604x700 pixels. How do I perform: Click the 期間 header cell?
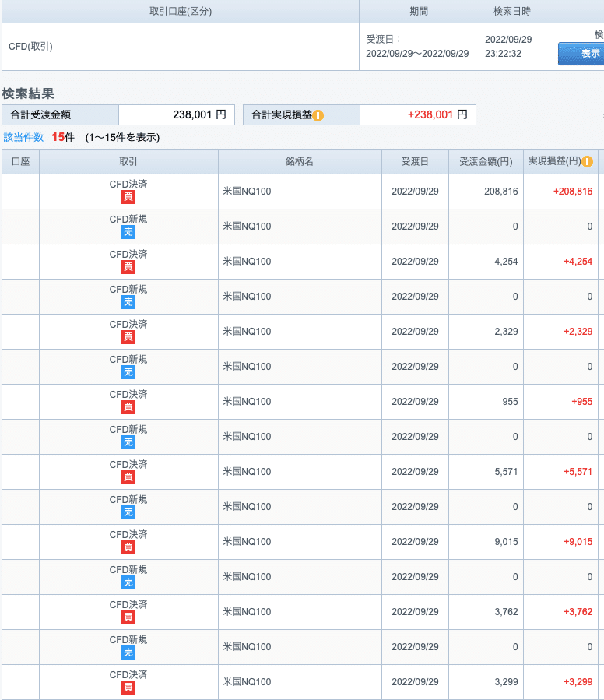(x=419, y=12)
